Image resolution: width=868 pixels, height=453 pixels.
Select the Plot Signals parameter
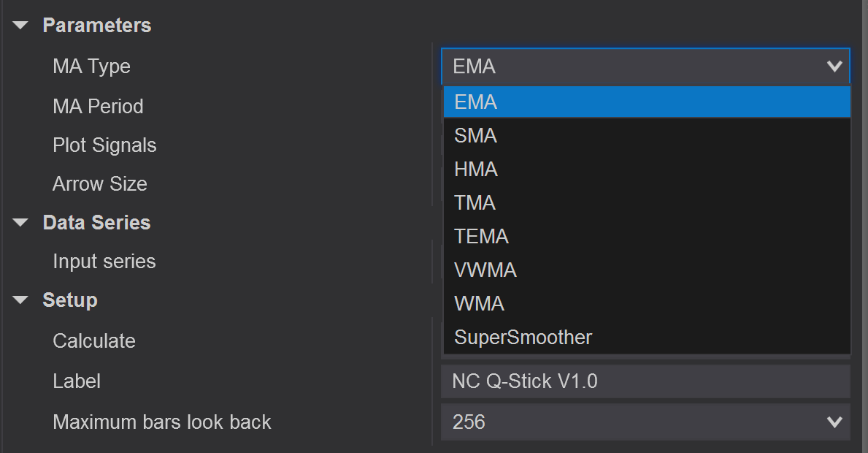104,145
